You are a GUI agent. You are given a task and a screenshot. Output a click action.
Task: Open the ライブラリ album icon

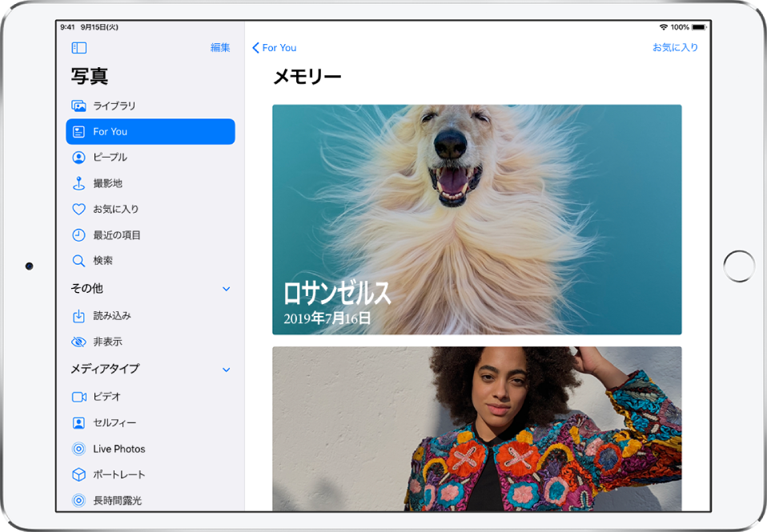pos(78,106)
